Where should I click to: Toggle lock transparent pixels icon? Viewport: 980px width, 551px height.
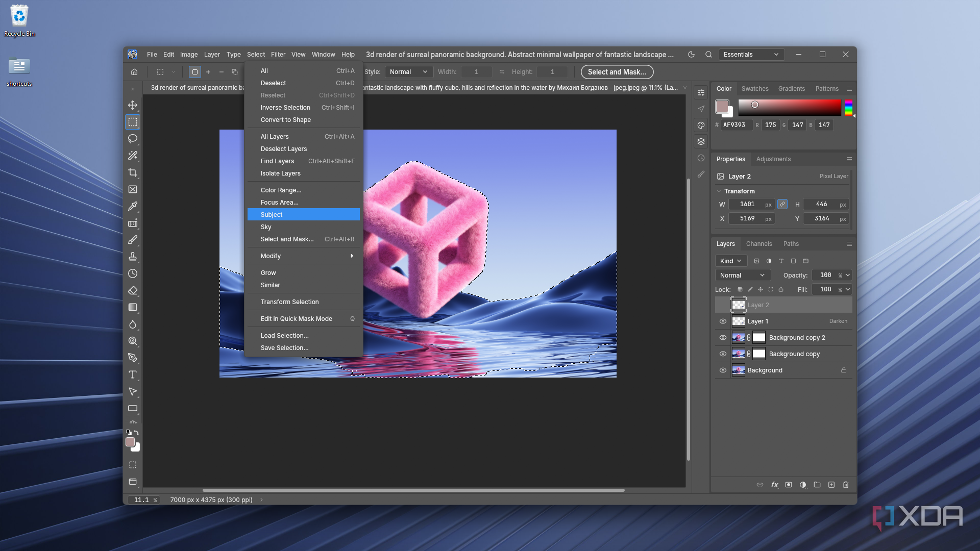[740, 289]
